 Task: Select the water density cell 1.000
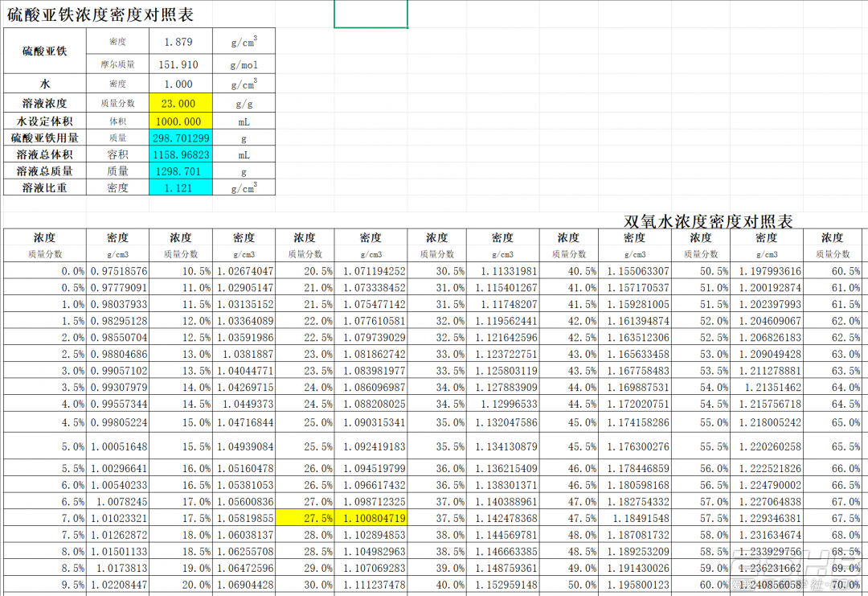pos(181,84)
